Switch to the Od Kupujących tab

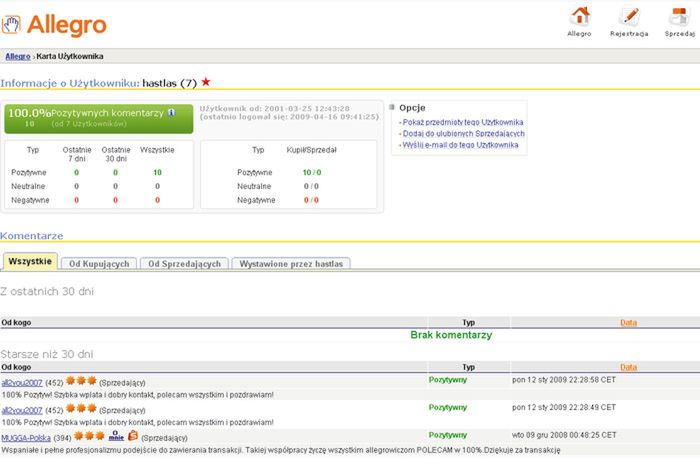(99, 263)
